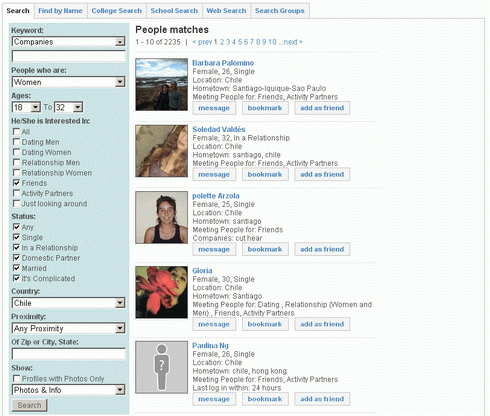The width and height of the screenshot is (490, 416).
Task: Open Paulina Ng's profile name link
Action: [x=210, y=346]
